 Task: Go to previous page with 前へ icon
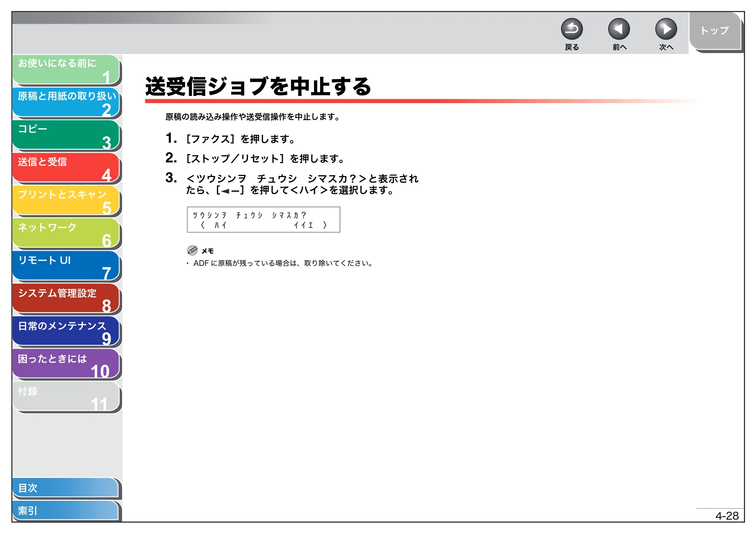pos(619,29)
